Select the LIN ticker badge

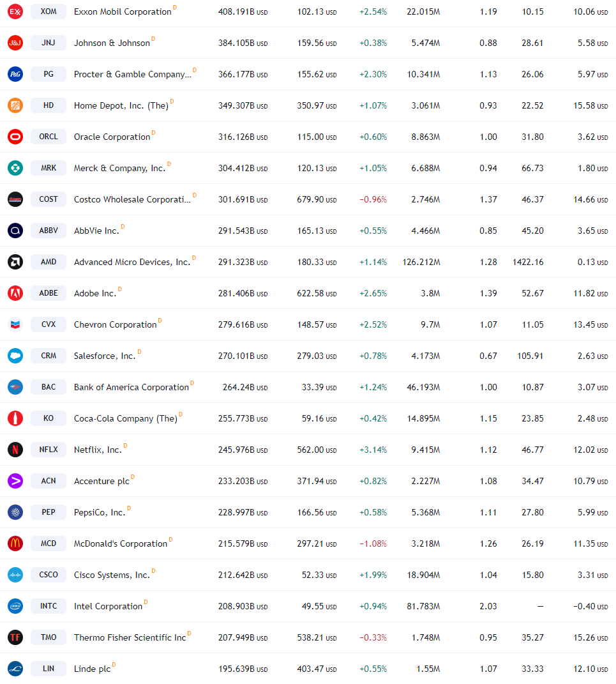(49, 669)
